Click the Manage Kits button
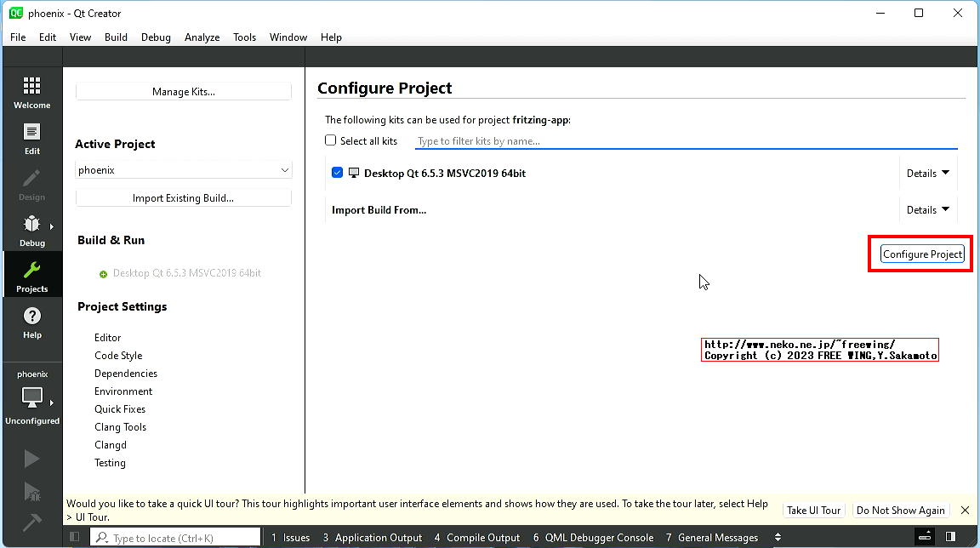 pos(183,92)
